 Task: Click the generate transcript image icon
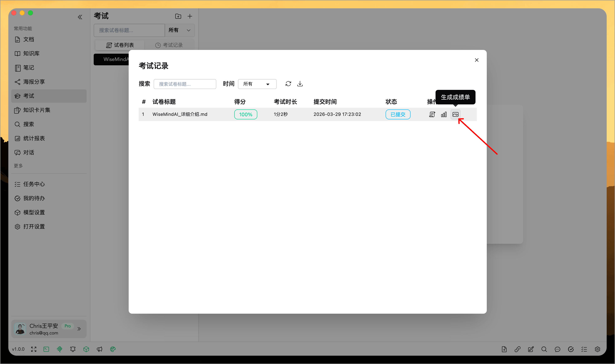[455, 114]
